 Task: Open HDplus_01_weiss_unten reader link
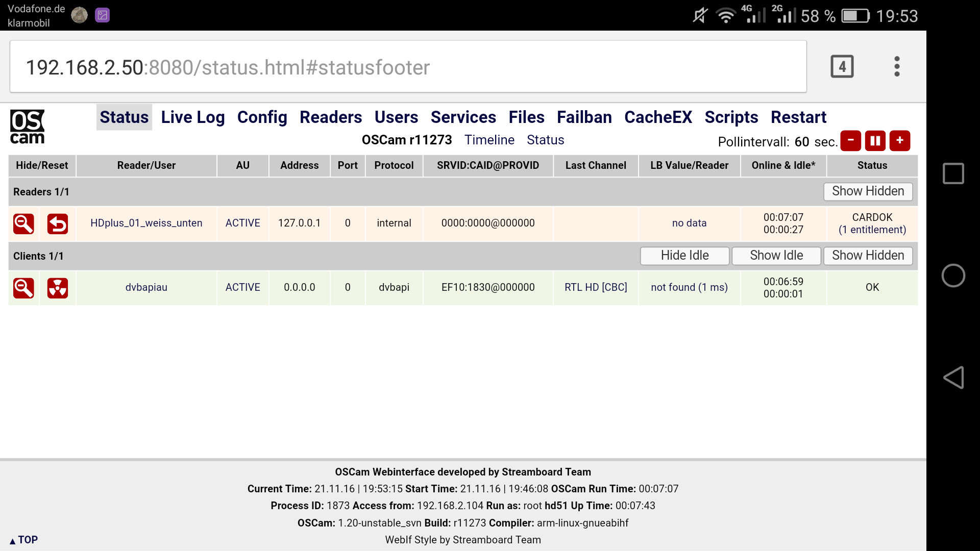click(x=146, y=223)
